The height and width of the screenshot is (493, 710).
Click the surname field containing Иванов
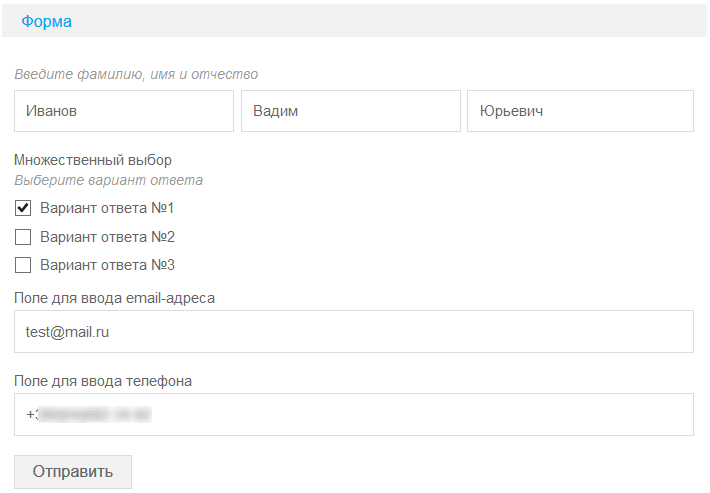click(124, 111)
